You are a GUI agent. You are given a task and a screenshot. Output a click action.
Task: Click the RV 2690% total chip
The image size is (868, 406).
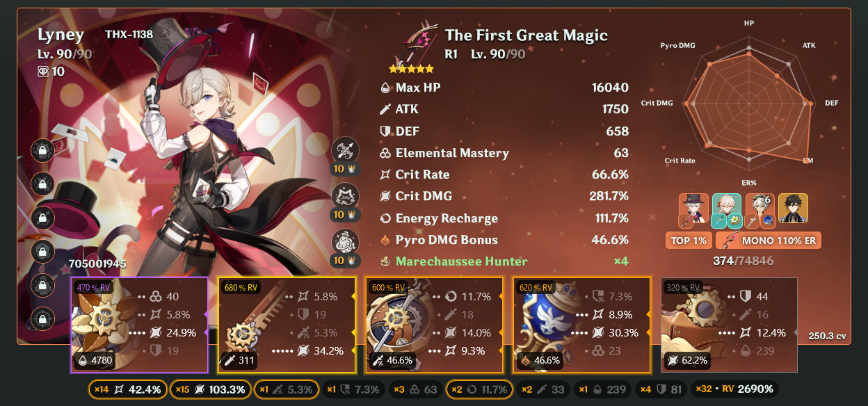(736, 389)
